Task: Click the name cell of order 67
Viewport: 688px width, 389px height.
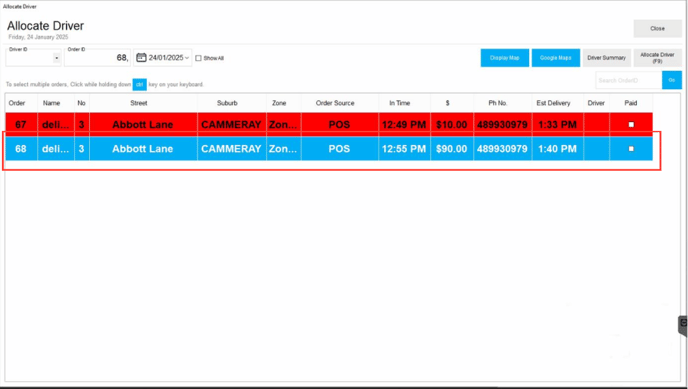Action: point(56,125)
